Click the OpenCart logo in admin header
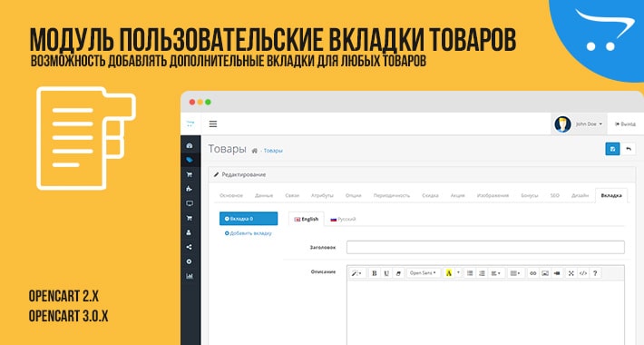644x345 pixels. pos(190,123)
